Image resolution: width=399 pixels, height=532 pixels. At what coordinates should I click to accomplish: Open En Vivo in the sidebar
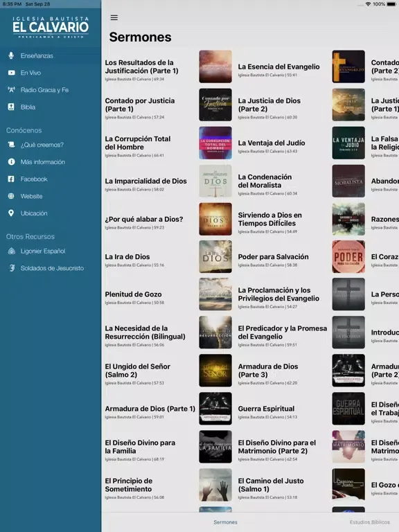click(51, 73)
